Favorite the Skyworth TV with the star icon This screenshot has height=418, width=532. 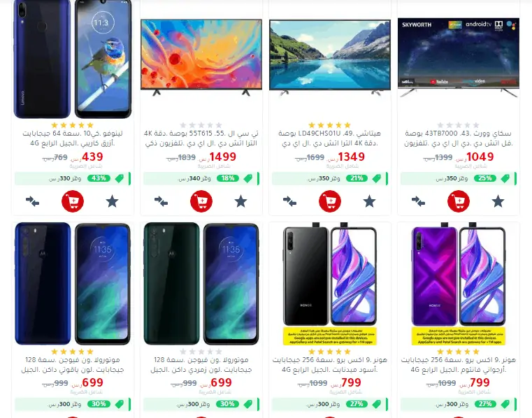498,201
